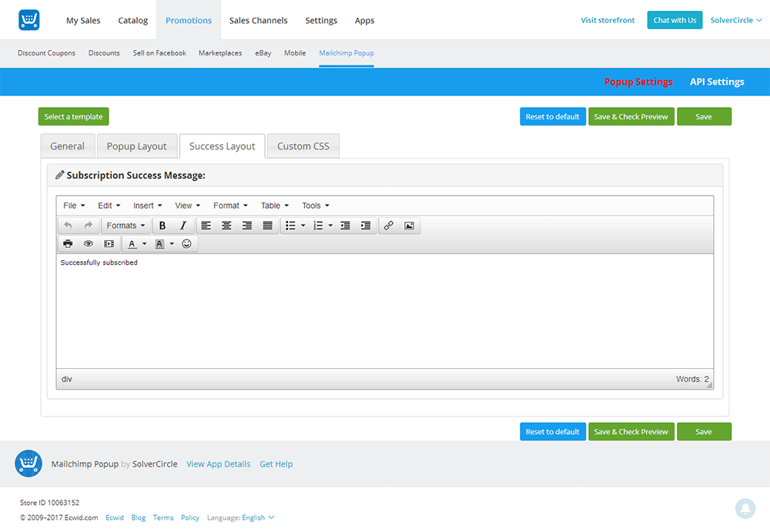Open Get Help link

(x=276, y=463)
